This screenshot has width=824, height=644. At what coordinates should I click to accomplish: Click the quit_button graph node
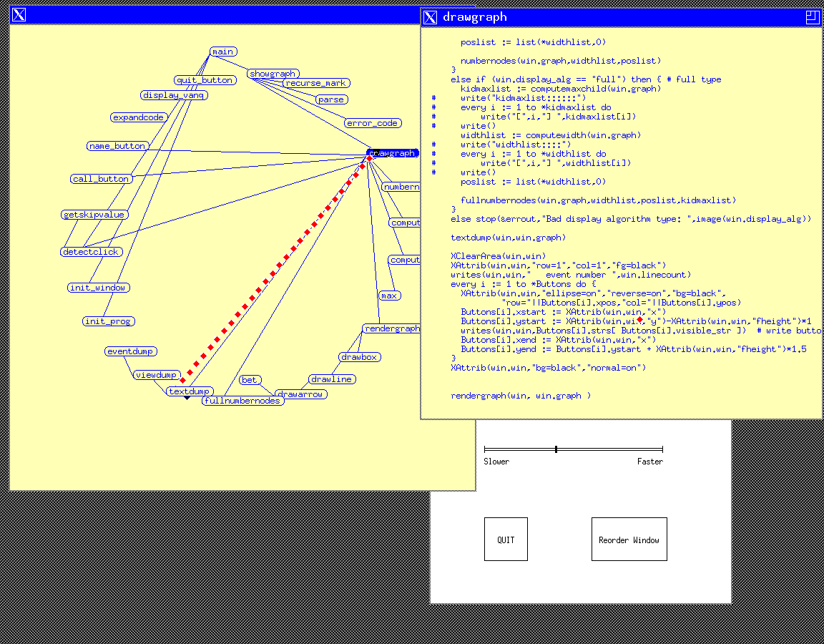pos(205,80)
